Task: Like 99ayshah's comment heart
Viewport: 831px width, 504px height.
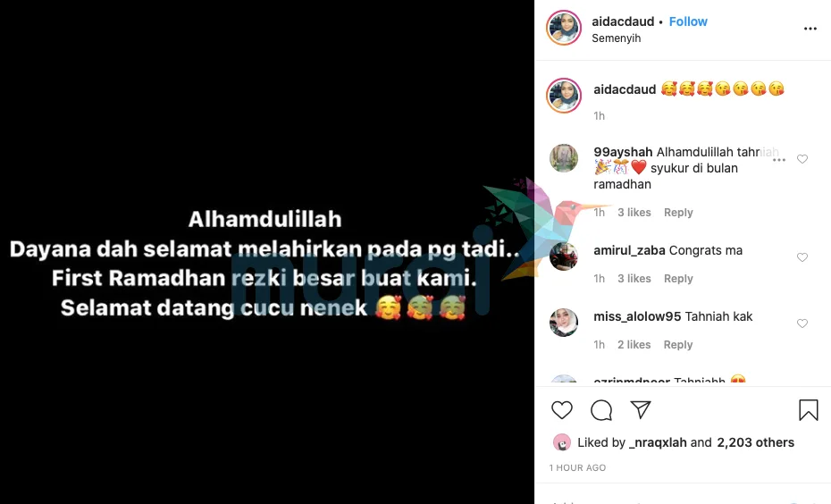Action: [802, 159]
